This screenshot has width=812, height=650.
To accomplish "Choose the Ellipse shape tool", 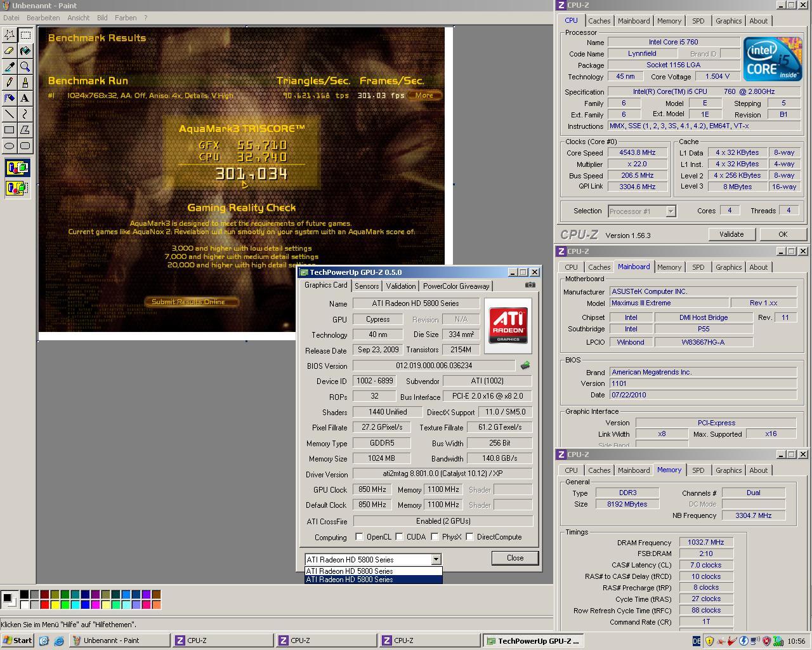I will pyautogui.click(x=10, y=146).
